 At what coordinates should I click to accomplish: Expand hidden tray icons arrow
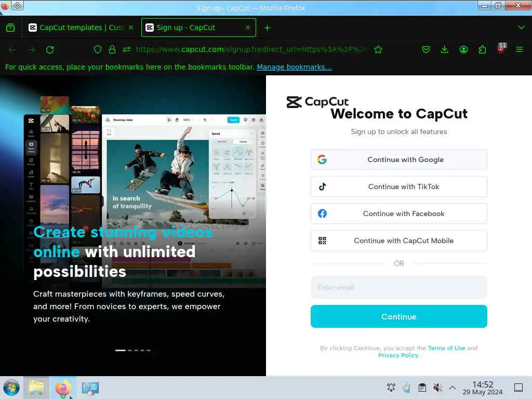point(453,388)
